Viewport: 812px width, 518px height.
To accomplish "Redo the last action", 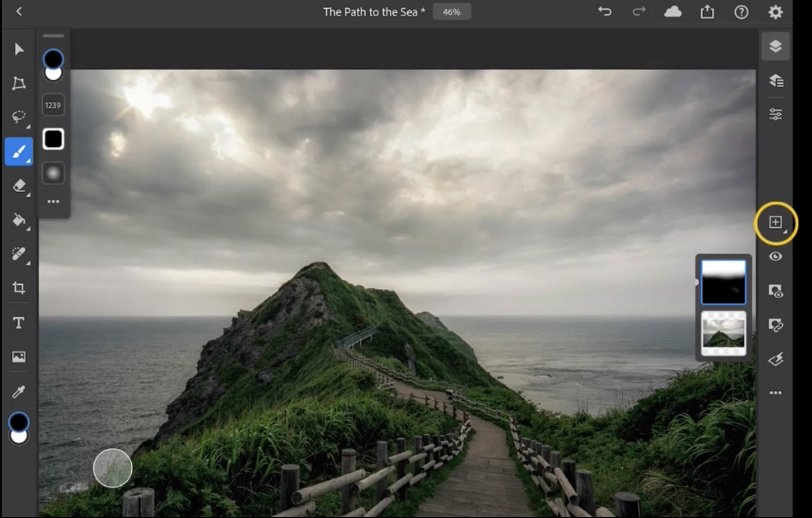I will pyautogui.click(x=639, y=11).
